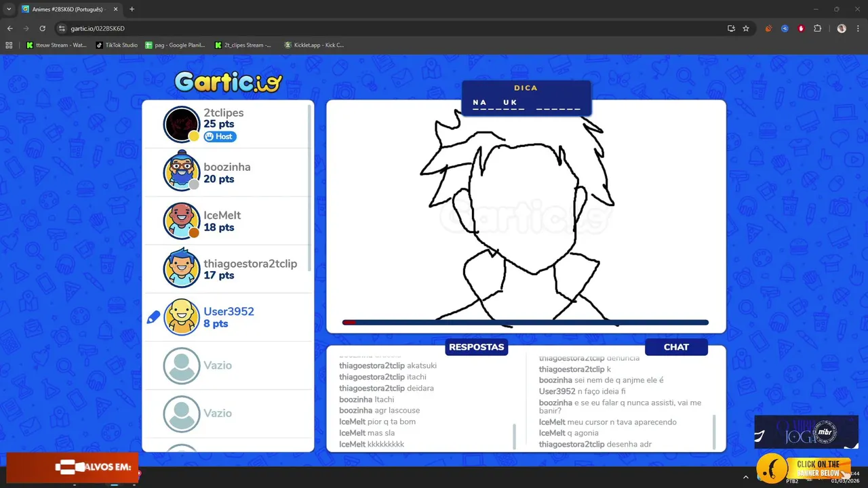The width and height of the screenshot is (868, 488).
Task: Click the player list scrollbar
Action: [311, 188]
